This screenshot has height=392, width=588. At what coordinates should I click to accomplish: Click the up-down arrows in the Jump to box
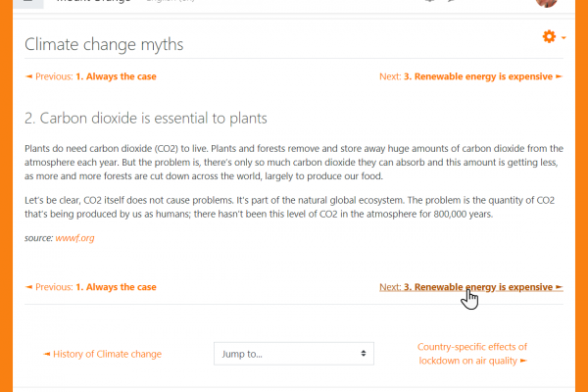363,354
